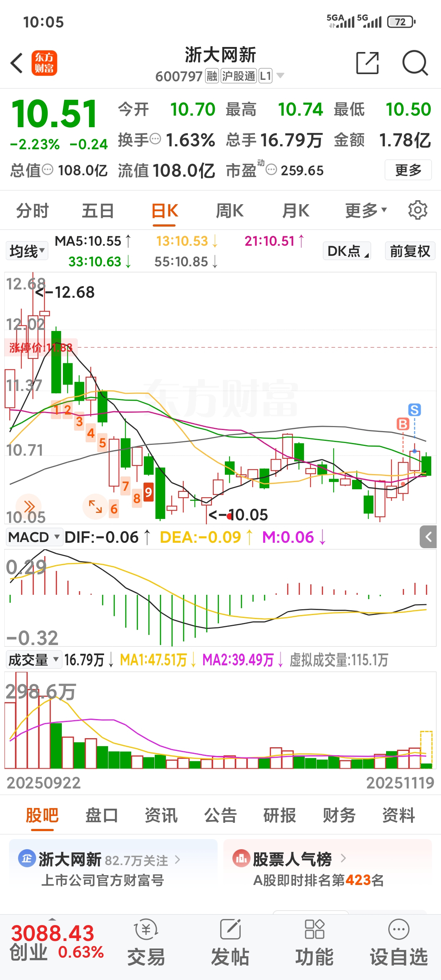The image size is (441, 980).
Task: Tap the 虚拟成交量:115.1万 value
Action: [339, 660]
